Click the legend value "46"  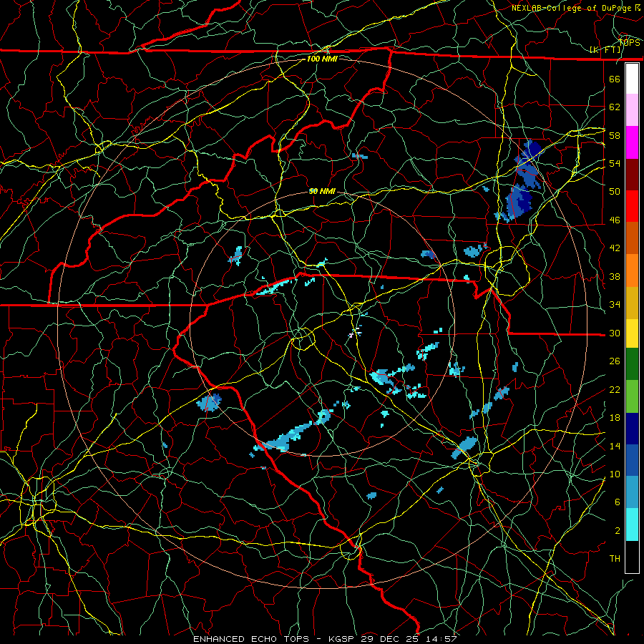click(615, 220)
